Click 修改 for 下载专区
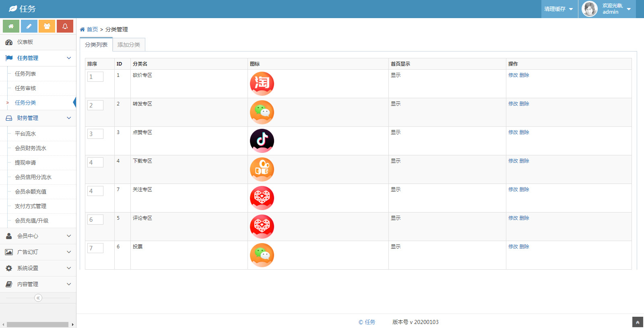This screenshot has width=644, height=328. pos(513,161)
